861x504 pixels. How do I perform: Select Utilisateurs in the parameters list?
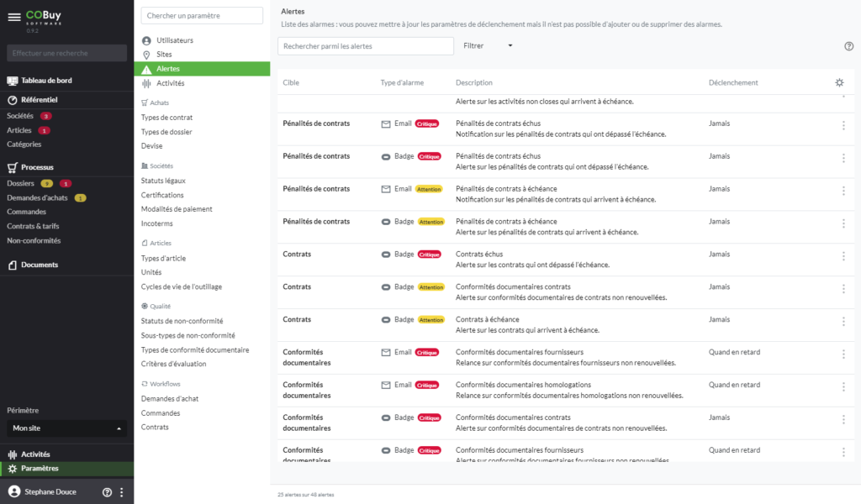click(174, 40)
